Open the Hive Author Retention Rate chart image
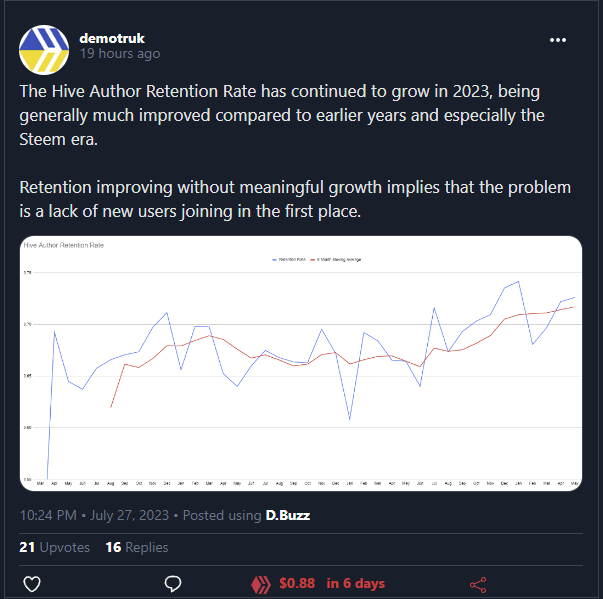Image resolution: width=603 pixels, height=599 pixels. (301, 363)
